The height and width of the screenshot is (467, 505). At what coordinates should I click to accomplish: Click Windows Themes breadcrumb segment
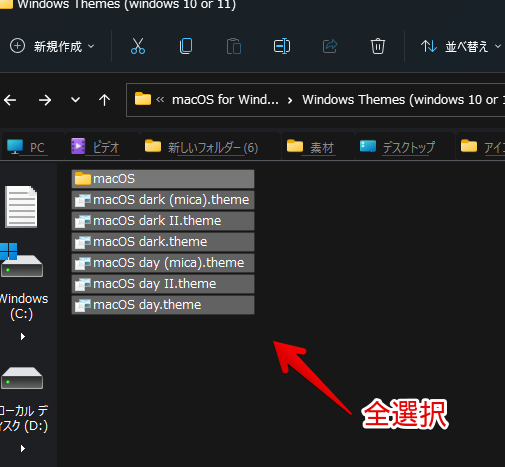(403, 99)
